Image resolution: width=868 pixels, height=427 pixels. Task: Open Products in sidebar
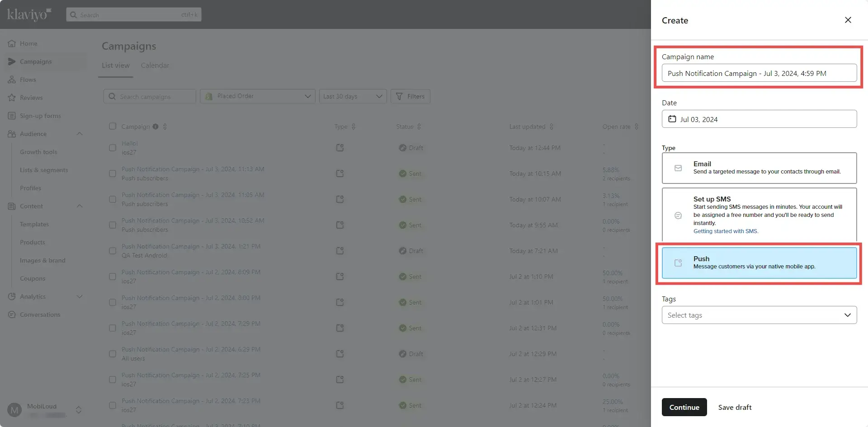point(33,242)
